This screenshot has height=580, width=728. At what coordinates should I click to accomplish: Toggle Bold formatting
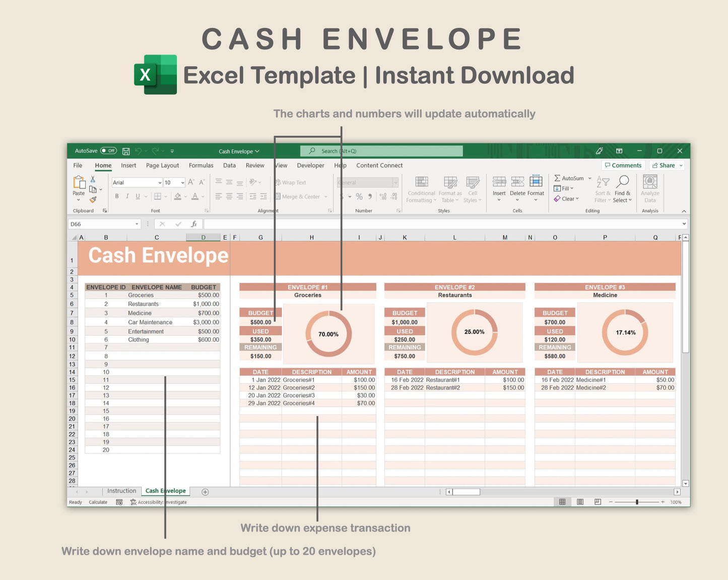tap(117, 196)
